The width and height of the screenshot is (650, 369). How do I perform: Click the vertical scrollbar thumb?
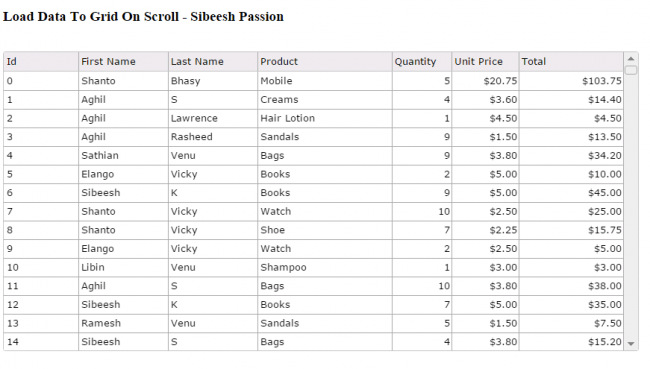point(631,70)
